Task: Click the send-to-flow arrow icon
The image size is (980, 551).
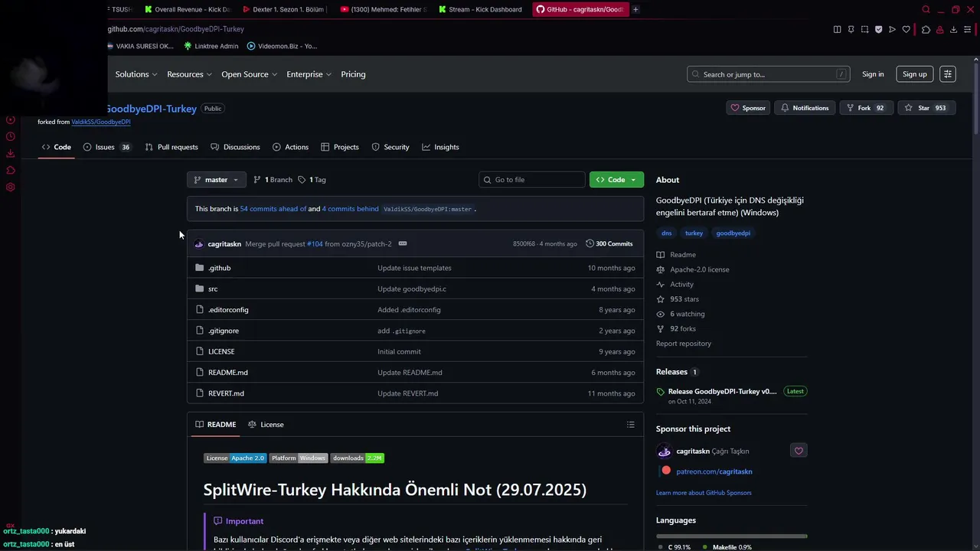Action: coord(892,29)
